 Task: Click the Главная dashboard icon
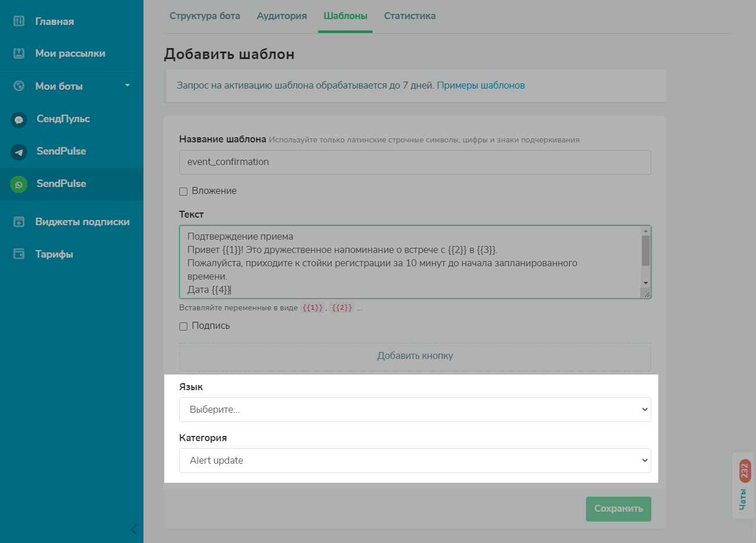[x=19, y=21]
